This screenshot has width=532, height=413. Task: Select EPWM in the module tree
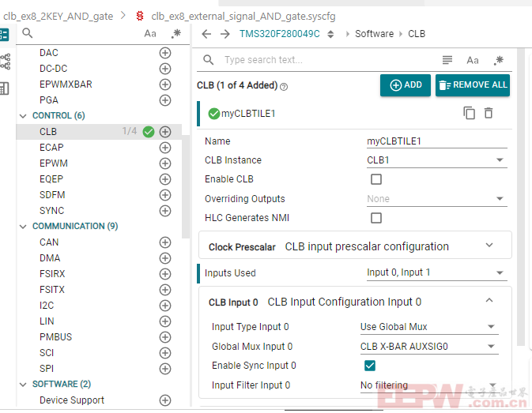(54, 163)
